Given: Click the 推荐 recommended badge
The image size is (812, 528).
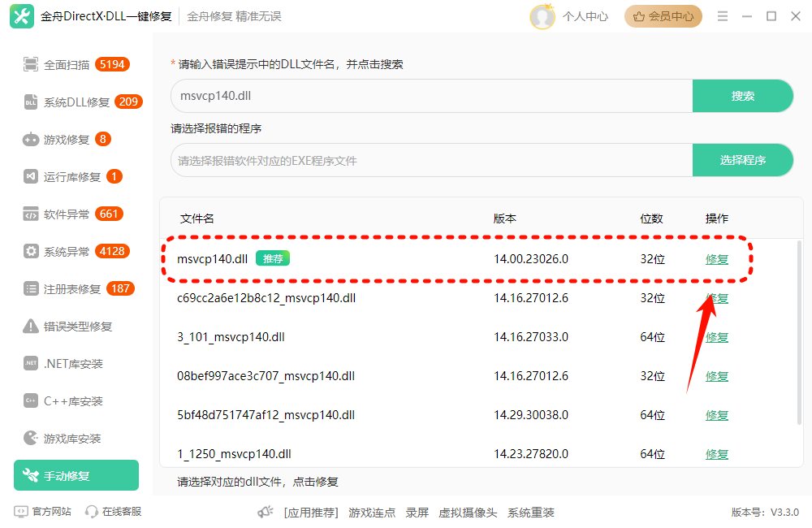Looking at the screenshot, I should 273,258.
